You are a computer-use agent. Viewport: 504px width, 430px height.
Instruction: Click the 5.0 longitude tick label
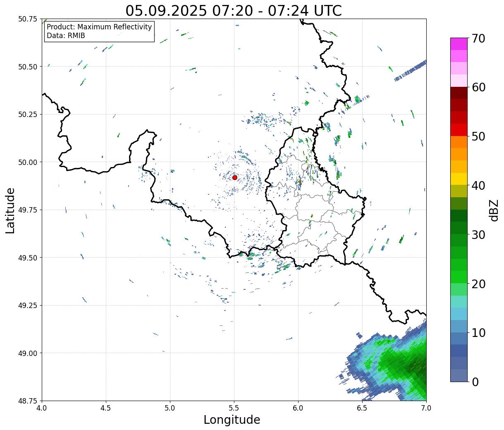click(x=170, y=408)
